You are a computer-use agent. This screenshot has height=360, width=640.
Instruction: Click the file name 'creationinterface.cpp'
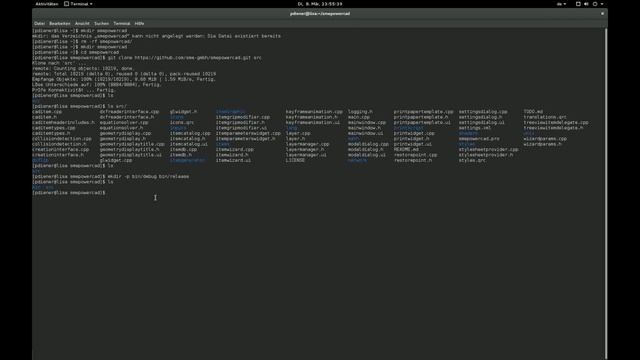pos(60,149)
